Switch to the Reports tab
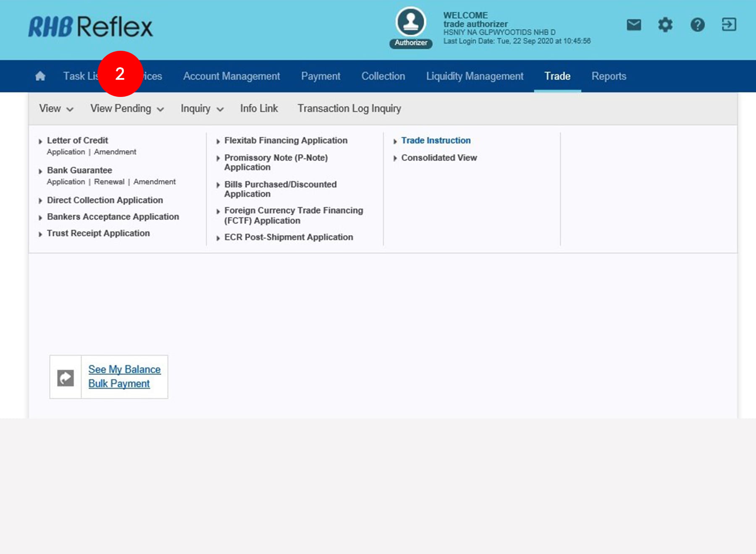The image size is (756, 554). [609, 76]
